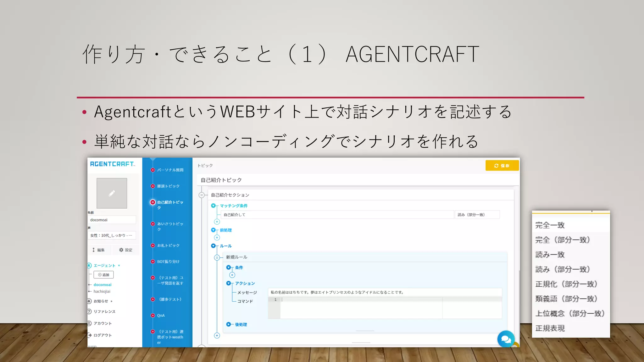This screenshot has width=644, height=362.
Task: Click the red icon beside QnA
Action: pyautogui.click(x=153, y=315)
